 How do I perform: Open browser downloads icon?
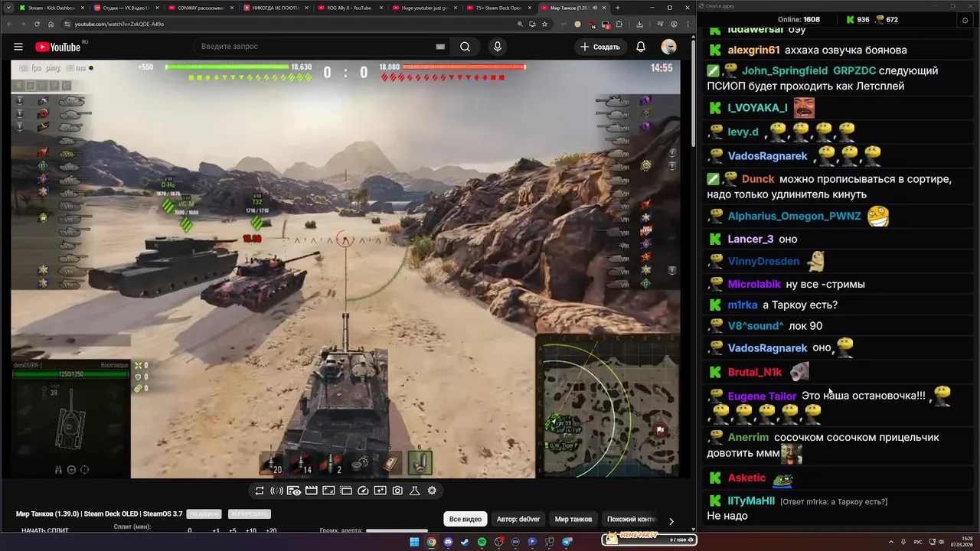639,24
